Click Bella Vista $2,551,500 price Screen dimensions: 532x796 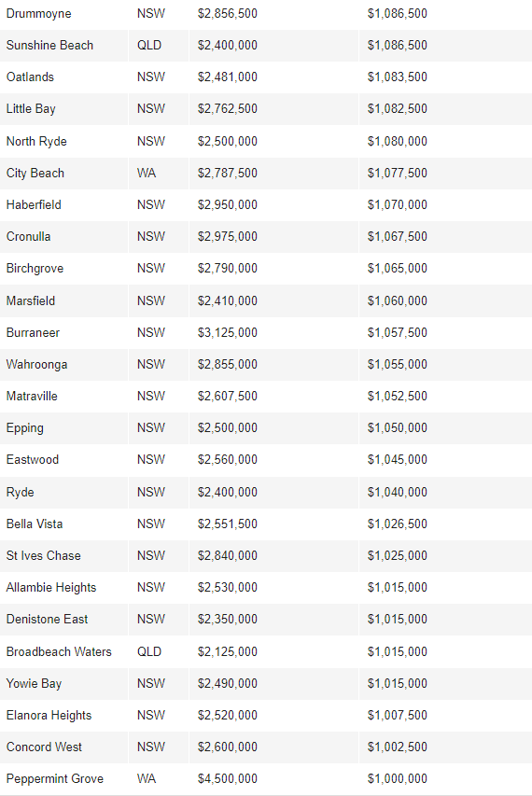228,524
